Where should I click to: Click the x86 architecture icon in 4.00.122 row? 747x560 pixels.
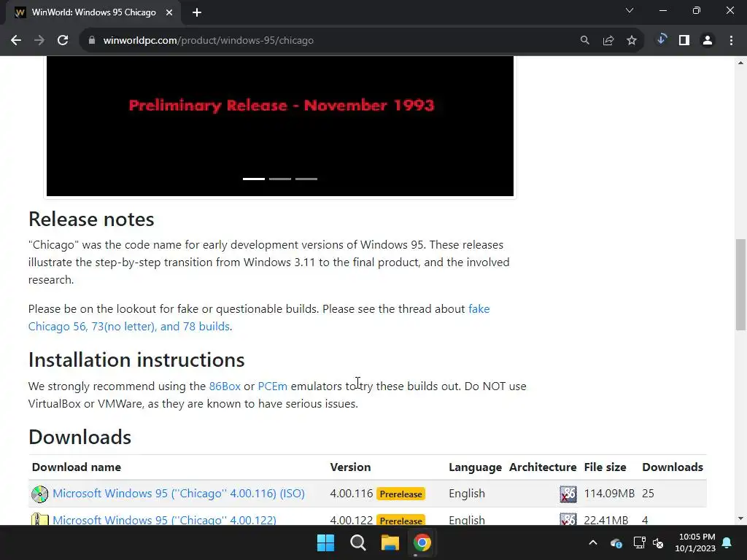[568, 519]
